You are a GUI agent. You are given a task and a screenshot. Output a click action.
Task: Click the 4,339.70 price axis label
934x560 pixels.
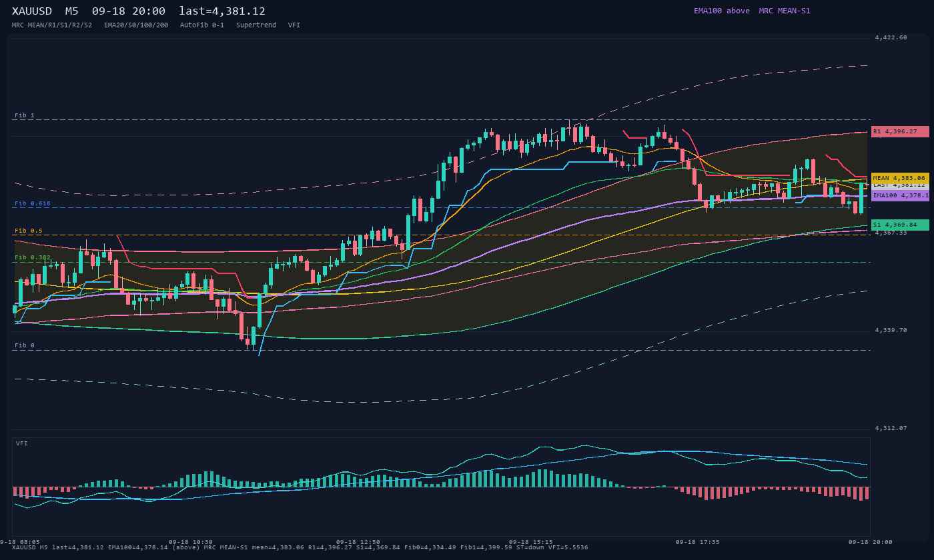coord(891,330)
